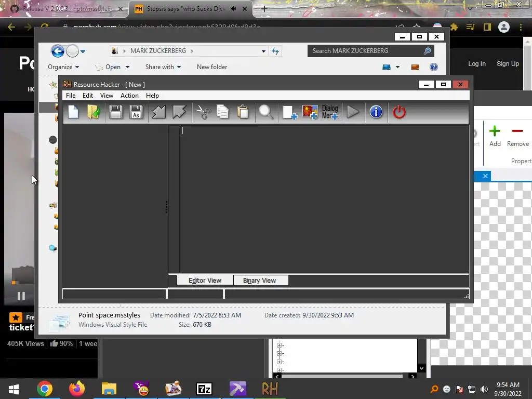Click the Explorer refresh button
Viewport: 532px width, 399px height.
pyautogui.click(x=275, y=51)
